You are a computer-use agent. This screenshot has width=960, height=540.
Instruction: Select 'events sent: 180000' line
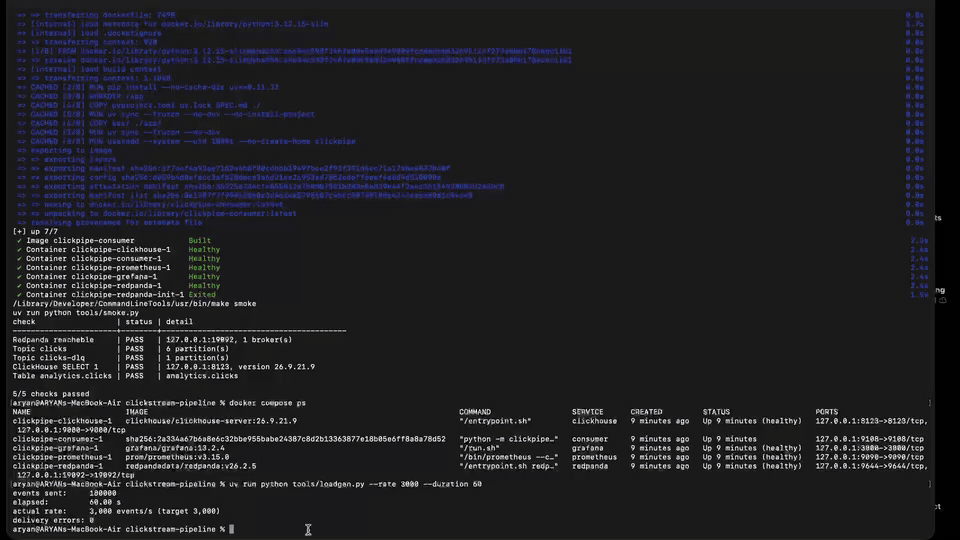(64, 493)
